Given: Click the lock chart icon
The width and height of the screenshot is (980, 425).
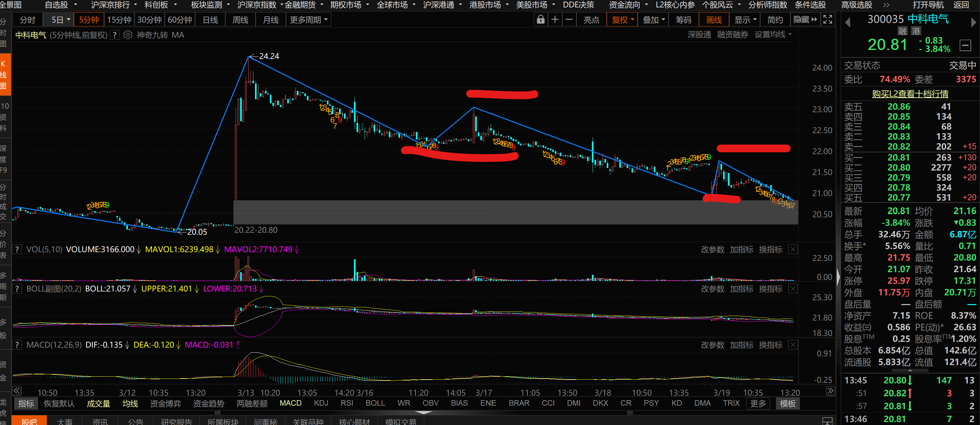Looking at the screenshot, I should [x=540, y=20].
